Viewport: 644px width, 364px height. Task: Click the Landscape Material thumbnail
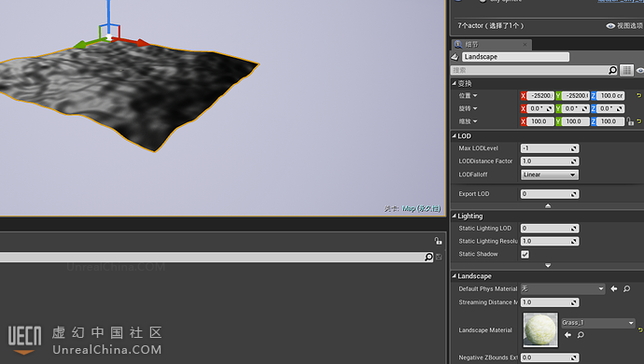coord(540,329)
